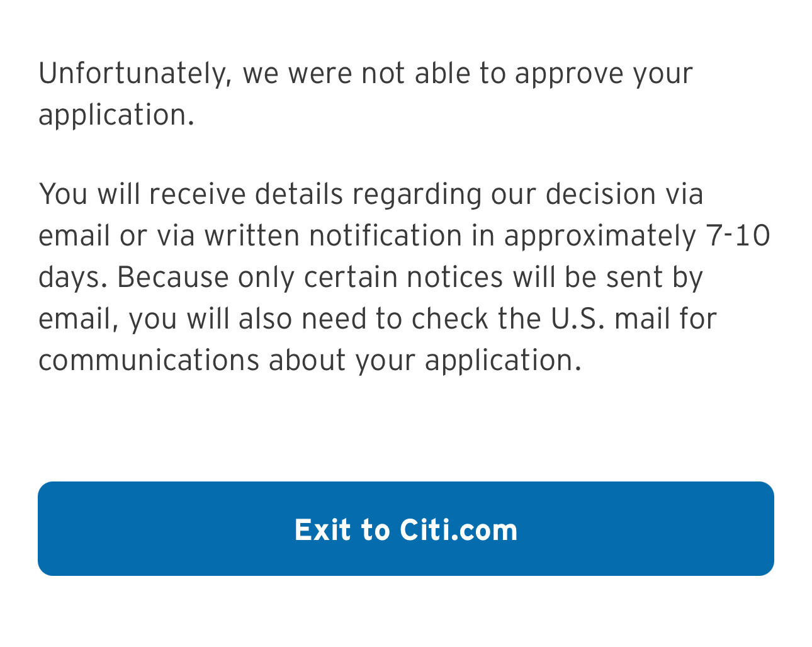Click the word "communications" in the last line
Viewport: 812px width, 647px height.
149,360
